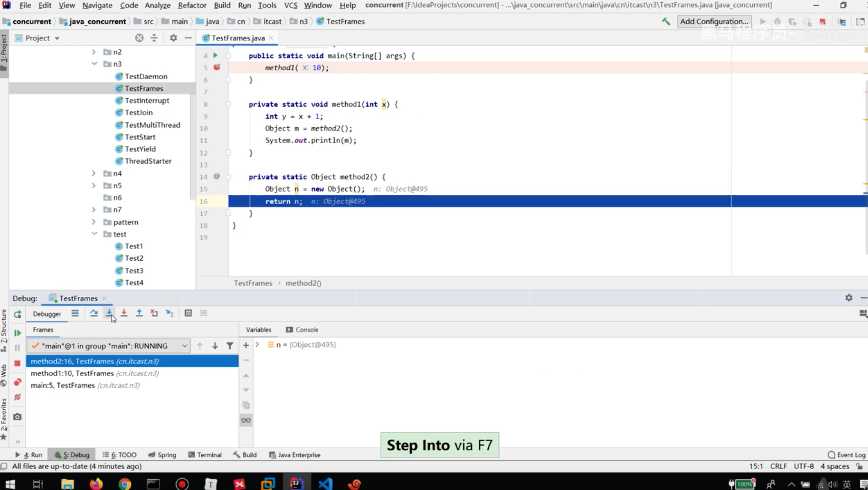Click the Resume Program green icon
Viewport: 868px width, 490px height.
17,333
